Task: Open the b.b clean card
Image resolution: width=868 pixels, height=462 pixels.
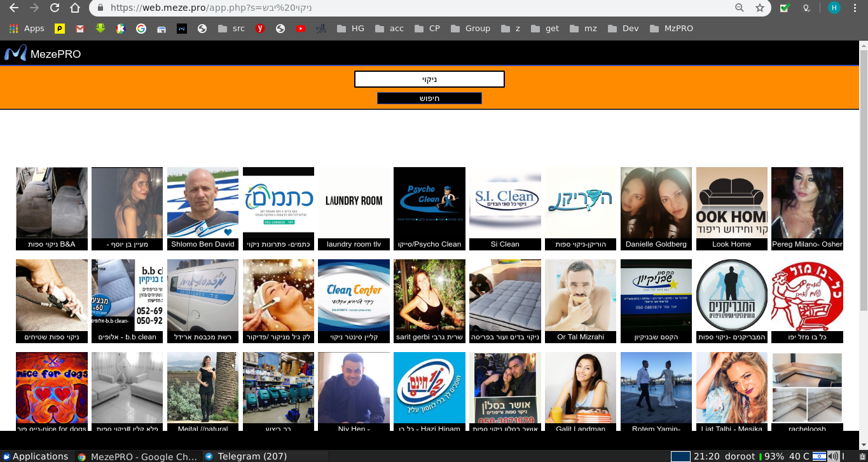Action: [127, 301]
